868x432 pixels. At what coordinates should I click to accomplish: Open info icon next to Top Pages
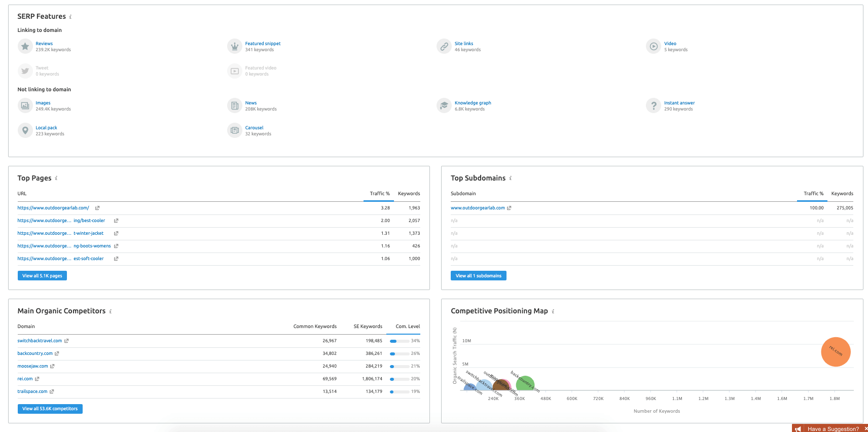(56, 178)
